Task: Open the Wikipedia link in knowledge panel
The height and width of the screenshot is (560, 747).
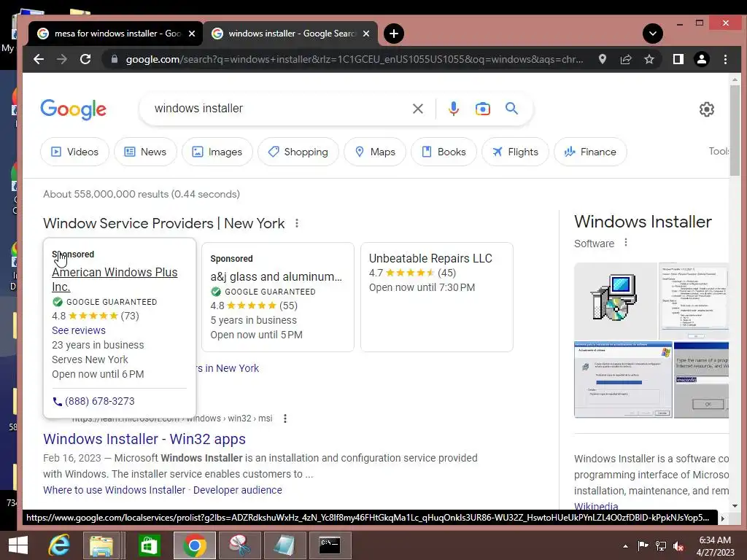Action: point(596,506)
